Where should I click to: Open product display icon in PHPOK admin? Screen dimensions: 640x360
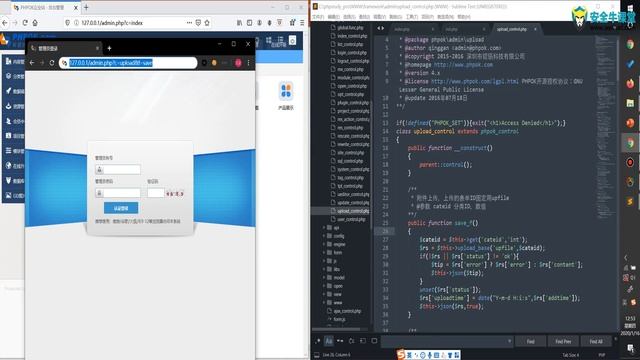pyautogui.click(x=286, y=96)
